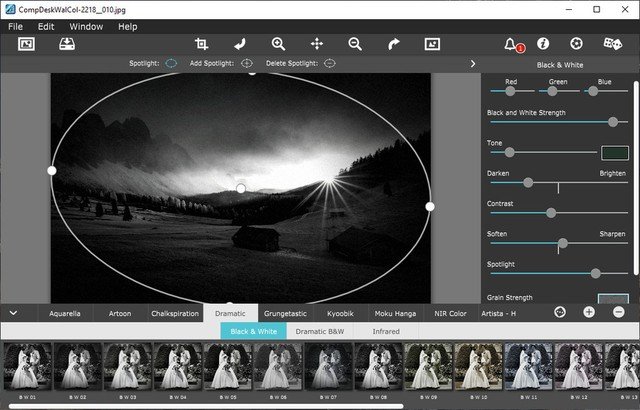Click the zoom in magnifier

pos(278,44)
